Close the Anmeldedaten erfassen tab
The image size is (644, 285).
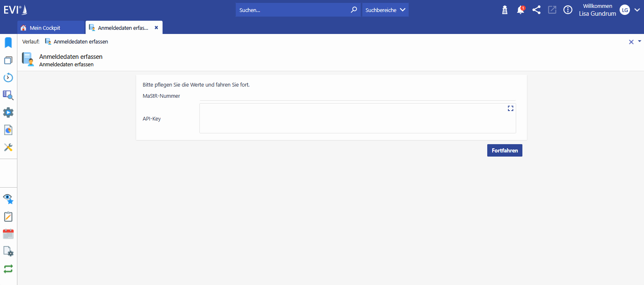click(x=156, y=28)
